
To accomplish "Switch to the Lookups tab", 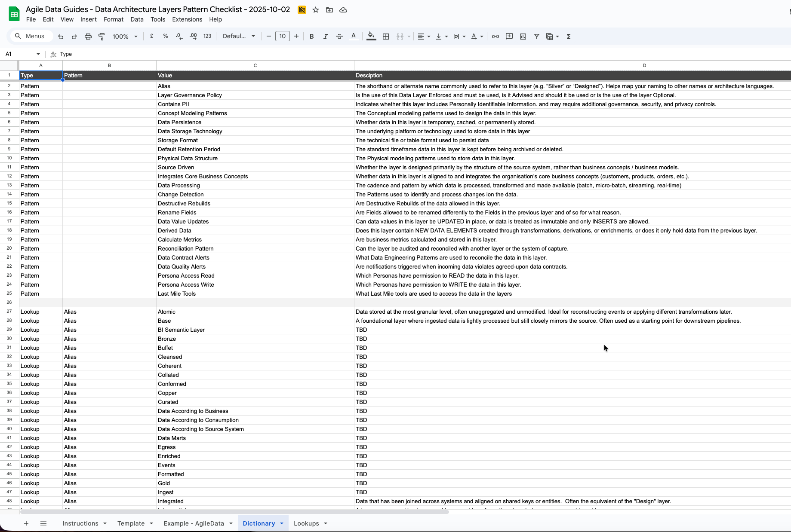I will click(306, 523).
